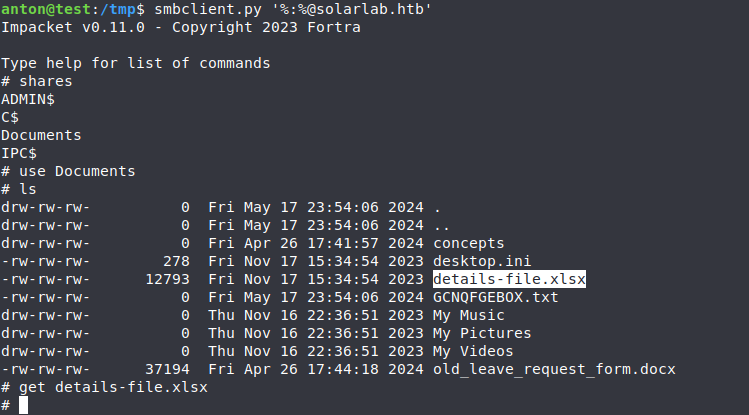Click the IPC$ share name
Image resolution: width=749 pixels, height=415 pixels.
[19, 153]
